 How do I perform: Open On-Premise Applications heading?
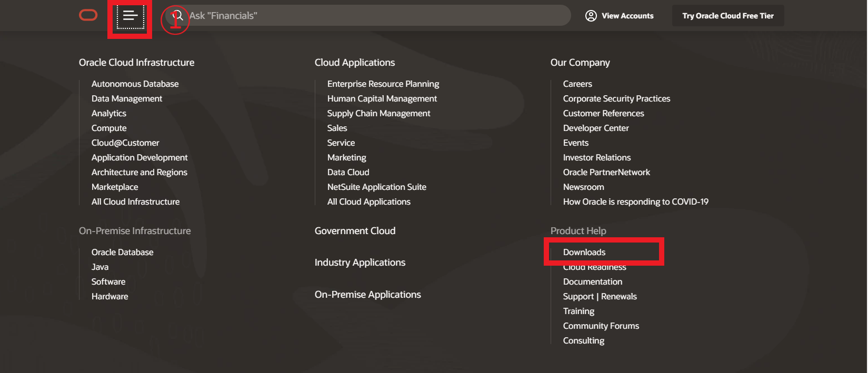pyautogui.click(x=368, y=295)
